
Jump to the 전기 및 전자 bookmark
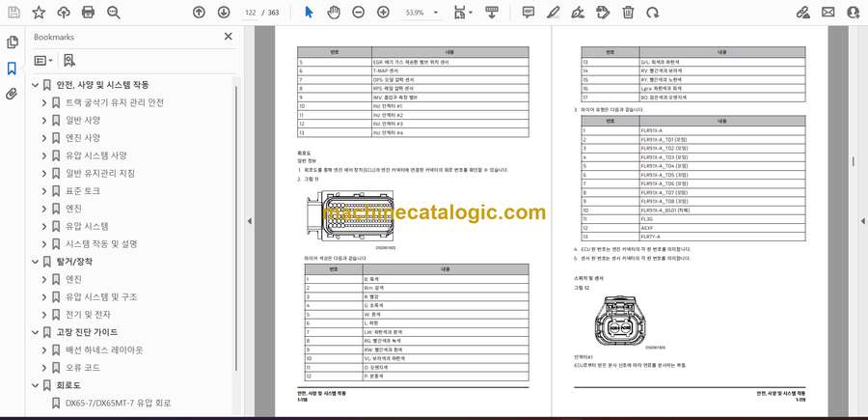(x=88, y=315)
